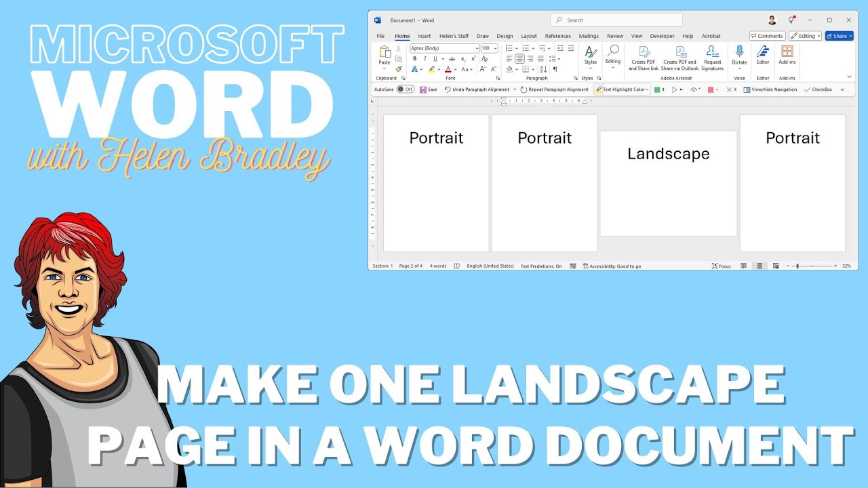Open the File menu
Image resolution: width=868 pixels, height=488 pixels.
[380, 36]
